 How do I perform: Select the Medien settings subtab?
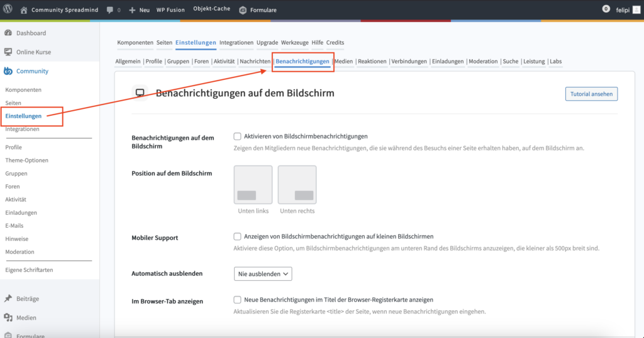click(x=343, y=62)
